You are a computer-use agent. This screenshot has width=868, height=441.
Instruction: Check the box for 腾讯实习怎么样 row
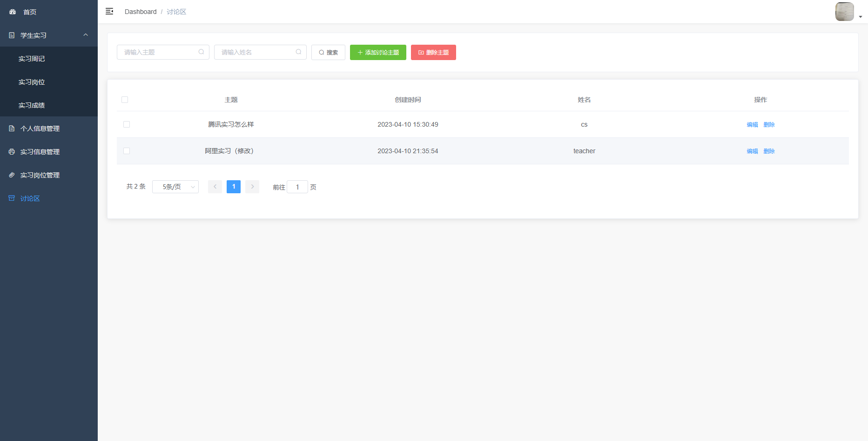pos(127,124)
